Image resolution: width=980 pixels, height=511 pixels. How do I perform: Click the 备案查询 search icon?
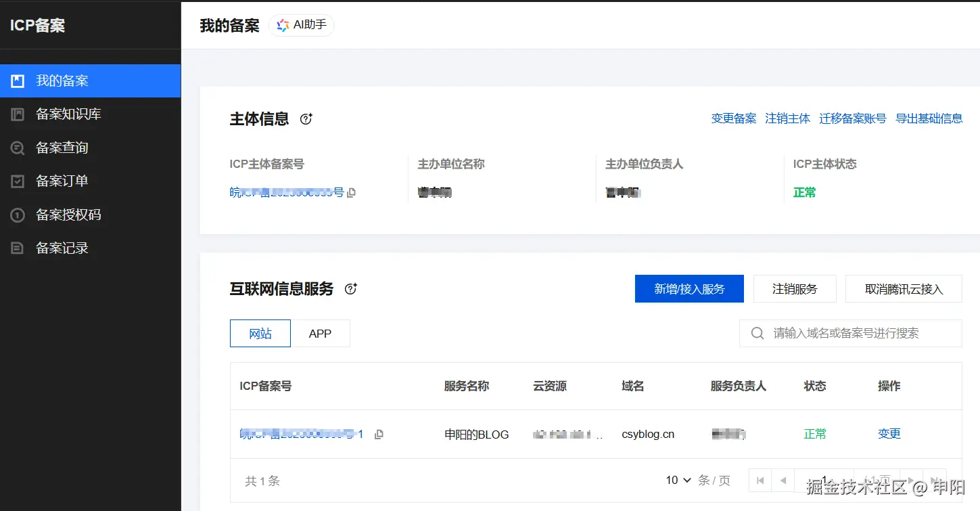pyautogui.click(x=18, y=148)
